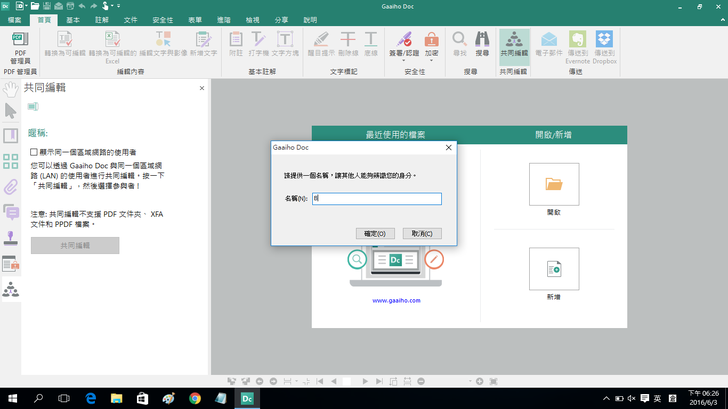
Task: Enable 顯示同一個區域網路的使用者 checkbox
Action: (35, 152)
